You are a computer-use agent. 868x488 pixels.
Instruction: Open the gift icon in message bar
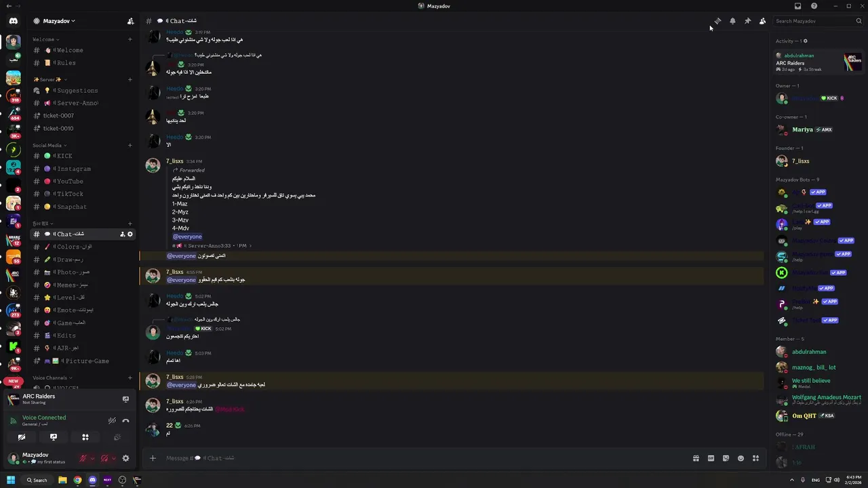[696, 458]
